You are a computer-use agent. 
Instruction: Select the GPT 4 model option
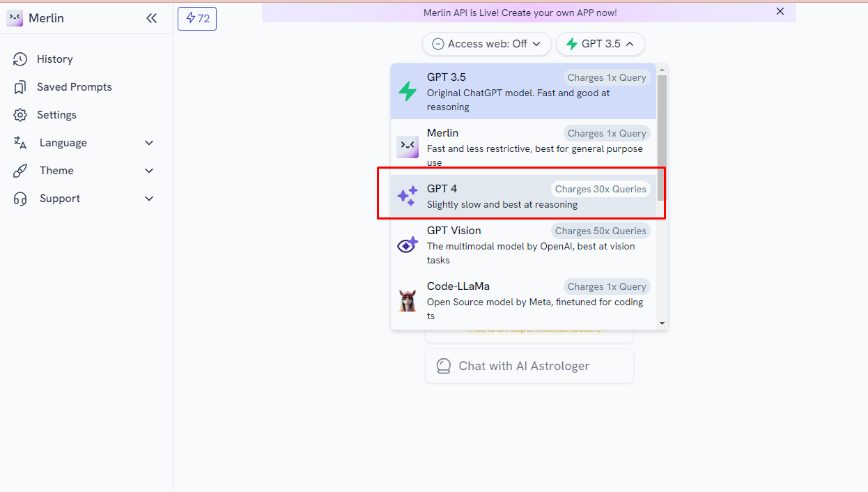click(523, 196)
